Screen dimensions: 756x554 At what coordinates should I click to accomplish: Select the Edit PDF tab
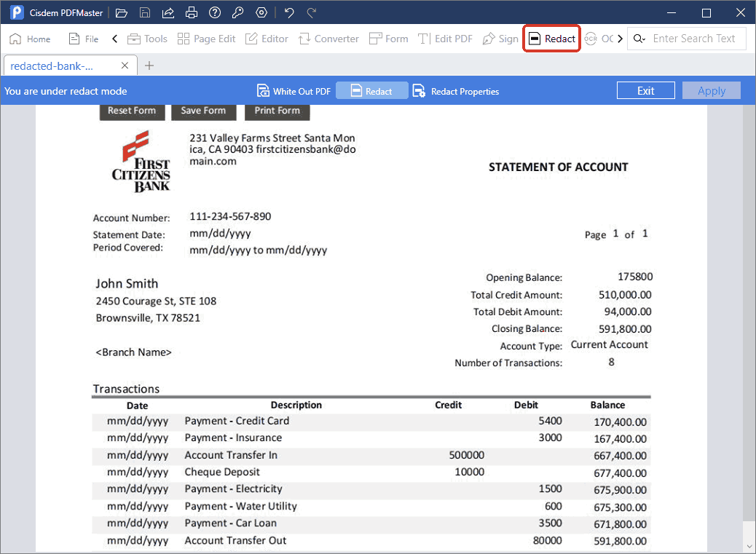tap(445, 39)
